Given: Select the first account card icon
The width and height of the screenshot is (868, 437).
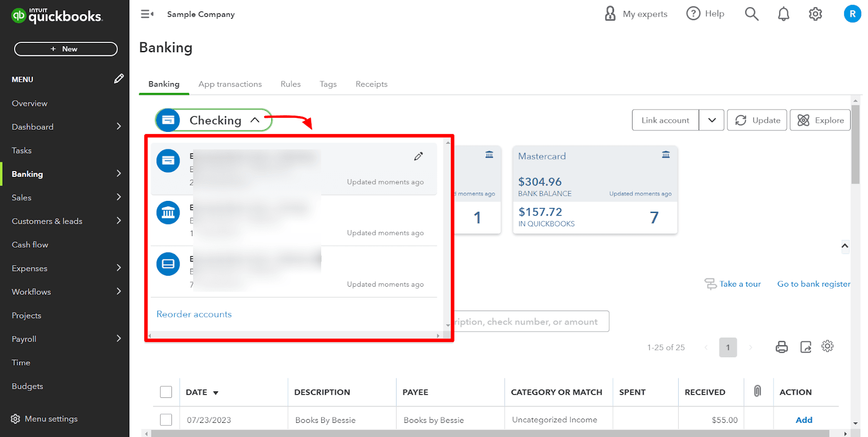Looking at the screenshot, I should 168,161.
